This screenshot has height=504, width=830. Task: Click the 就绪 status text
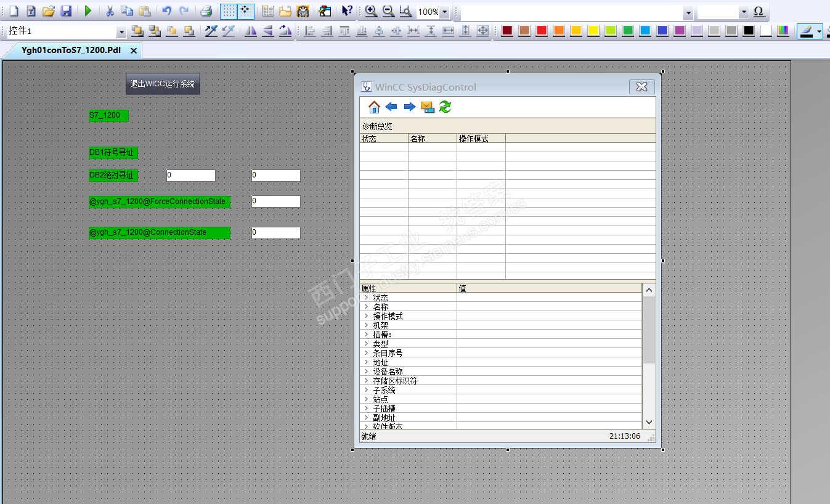pyautogui.click(x=368, y=436)
